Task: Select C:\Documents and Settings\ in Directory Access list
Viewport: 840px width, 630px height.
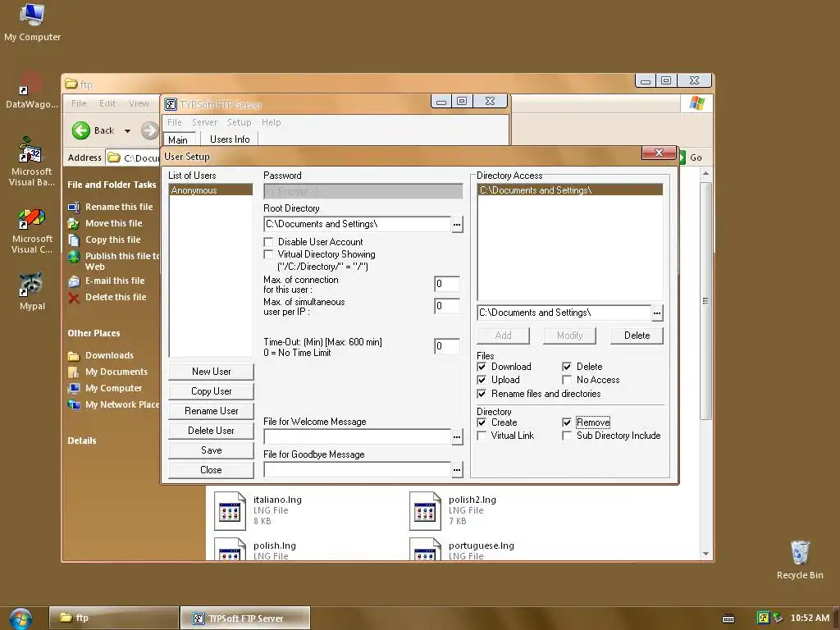Action: point(570,190)
